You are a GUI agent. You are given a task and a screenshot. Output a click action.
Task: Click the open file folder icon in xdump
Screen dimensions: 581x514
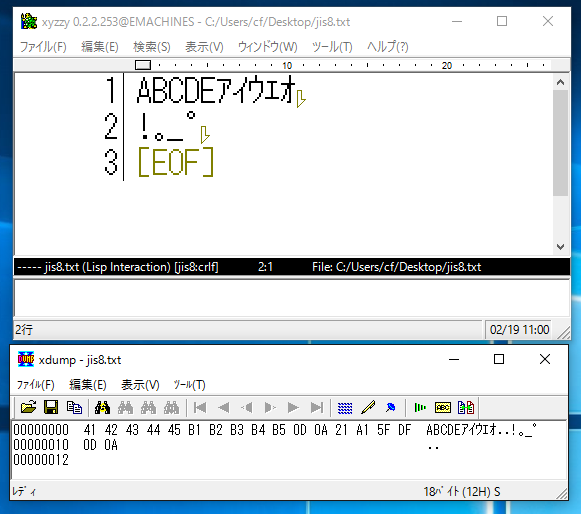[28, 407]
